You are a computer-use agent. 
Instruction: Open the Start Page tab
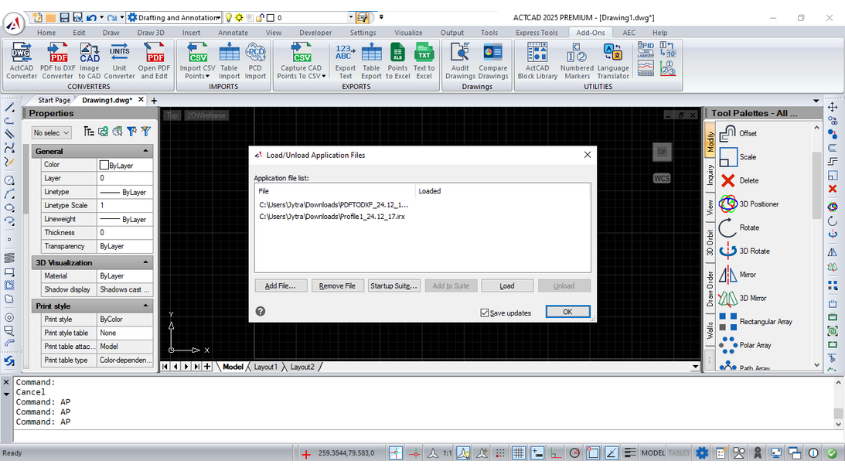pos(54,100)
